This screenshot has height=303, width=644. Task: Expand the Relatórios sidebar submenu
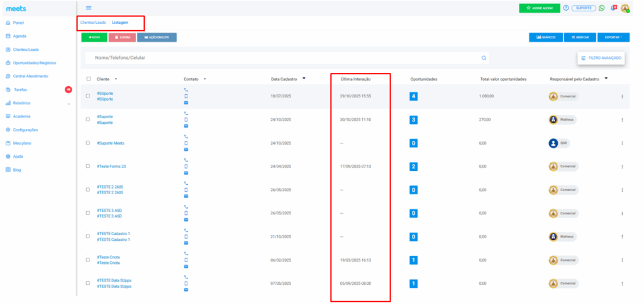point(69,103)
